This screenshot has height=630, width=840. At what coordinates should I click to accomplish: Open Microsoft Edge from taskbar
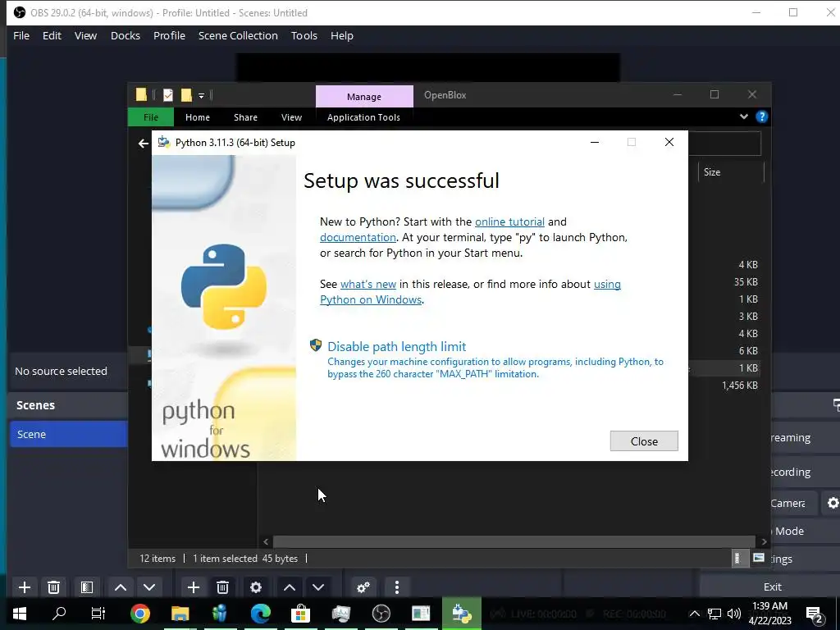(x=260, y=614)
